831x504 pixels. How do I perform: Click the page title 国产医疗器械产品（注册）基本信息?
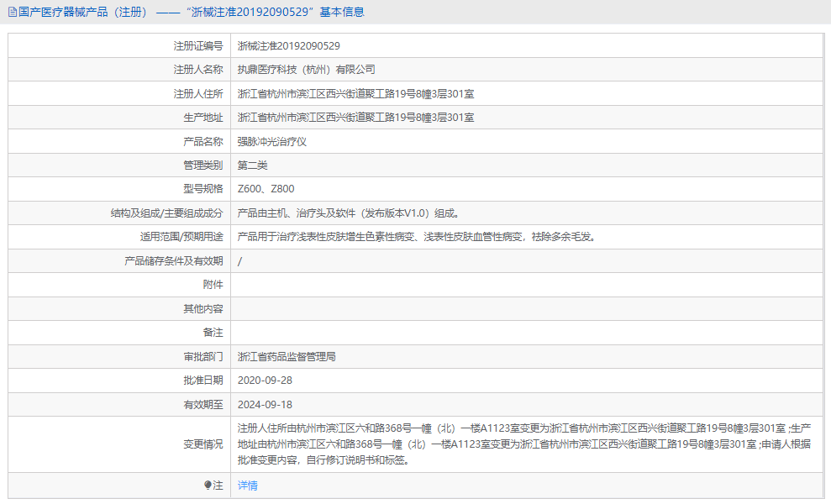click(192, 13)
